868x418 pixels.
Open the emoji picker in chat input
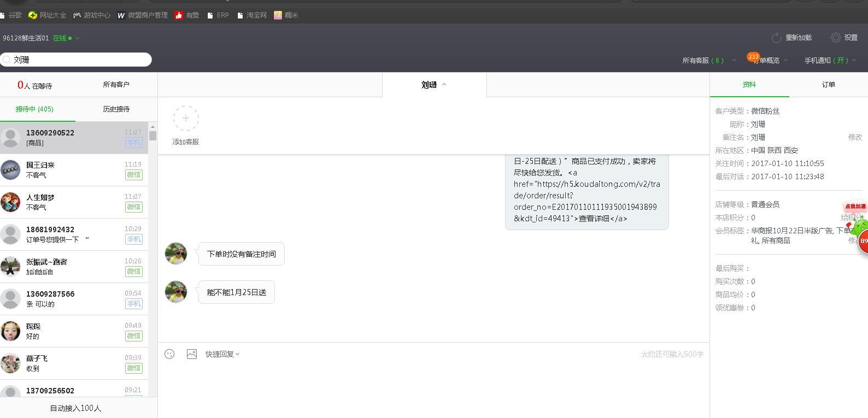(x=169, y=354)
